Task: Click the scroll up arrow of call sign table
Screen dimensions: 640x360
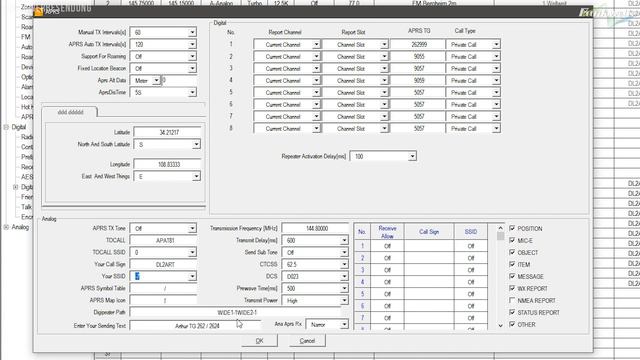Action: pos(500,228)
